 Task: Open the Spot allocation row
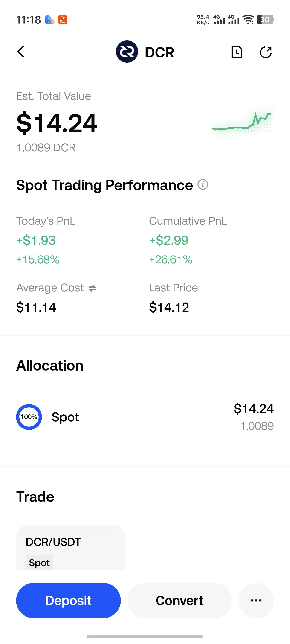tap(145, 417)
